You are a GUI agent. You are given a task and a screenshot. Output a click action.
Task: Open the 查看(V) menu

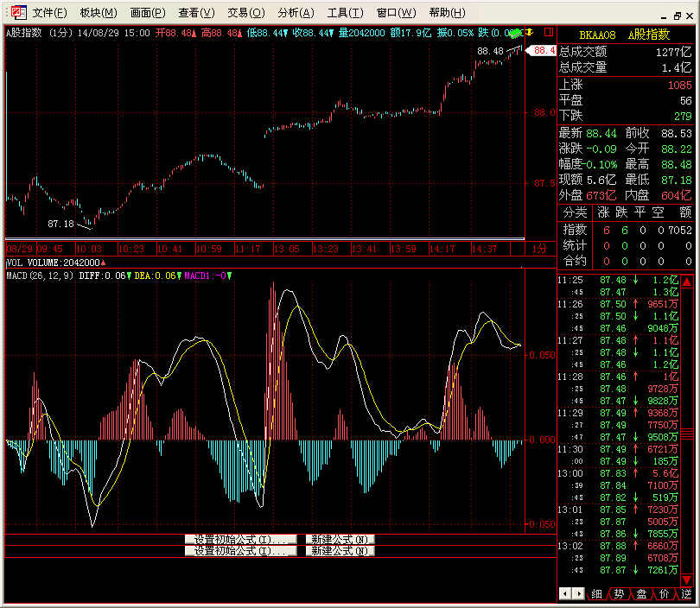pos(196,13)
